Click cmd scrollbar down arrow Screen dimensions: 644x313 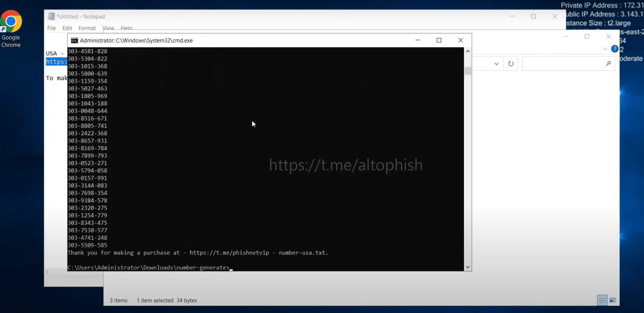[x=468, y=267]
